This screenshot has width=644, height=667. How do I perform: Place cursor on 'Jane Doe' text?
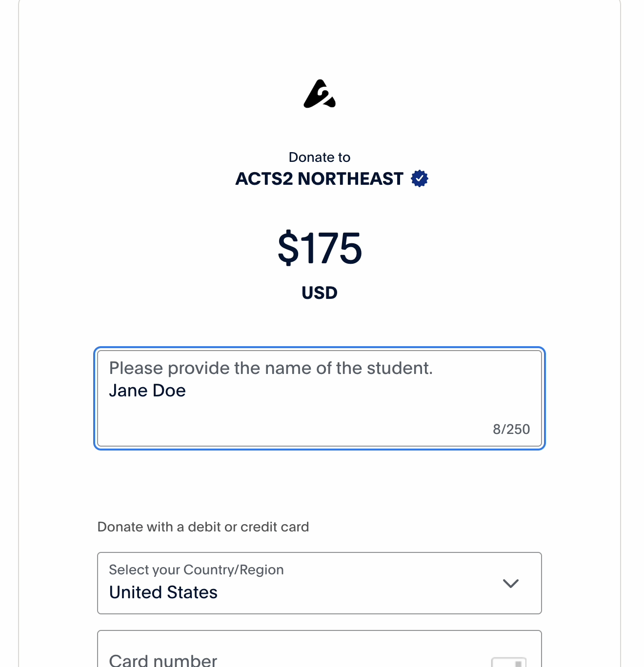point(147,391)
